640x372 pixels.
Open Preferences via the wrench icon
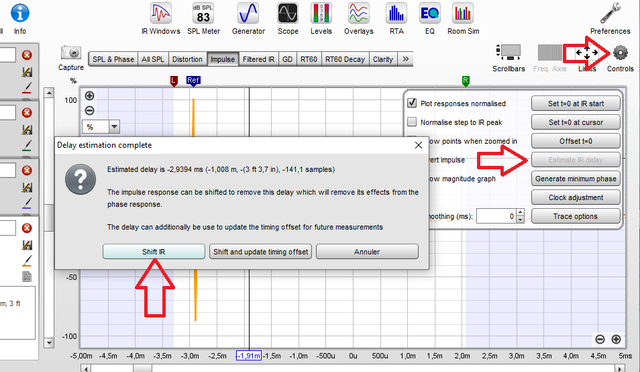[x=610, y=19]
